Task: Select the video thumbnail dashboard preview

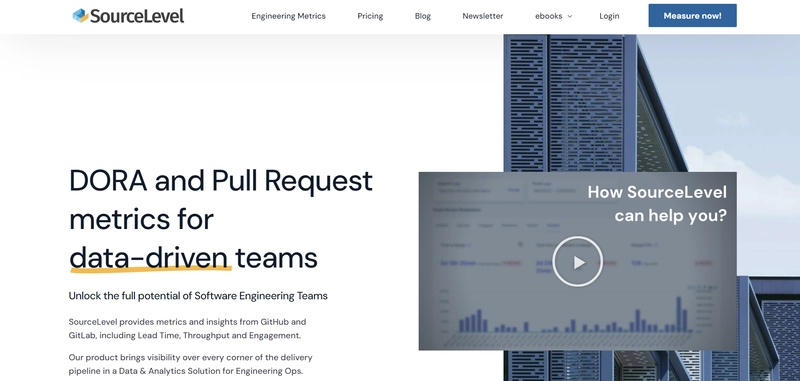Action: [x=578, y=261]
